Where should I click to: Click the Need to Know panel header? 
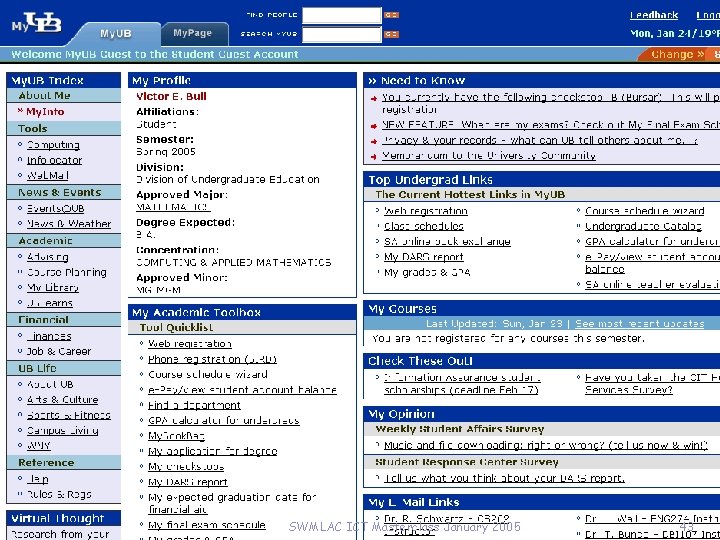pos(542,80)
